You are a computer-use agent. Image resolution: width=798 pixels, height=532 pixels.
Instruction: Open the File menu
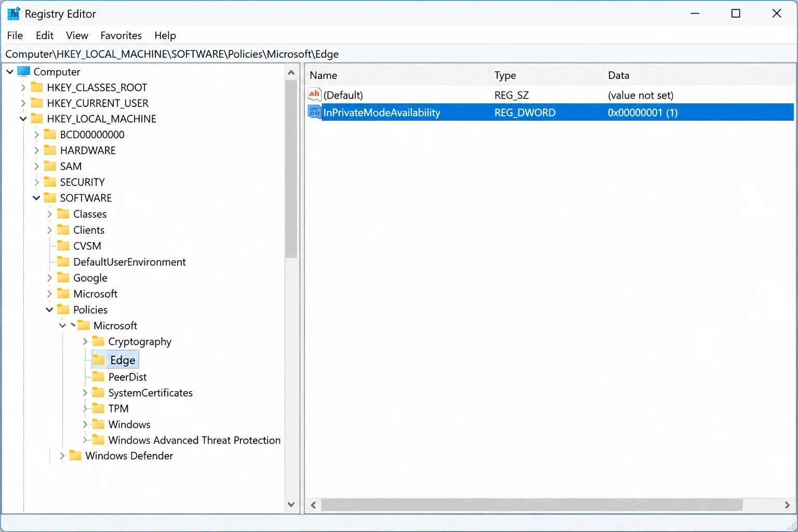[15, 35]
